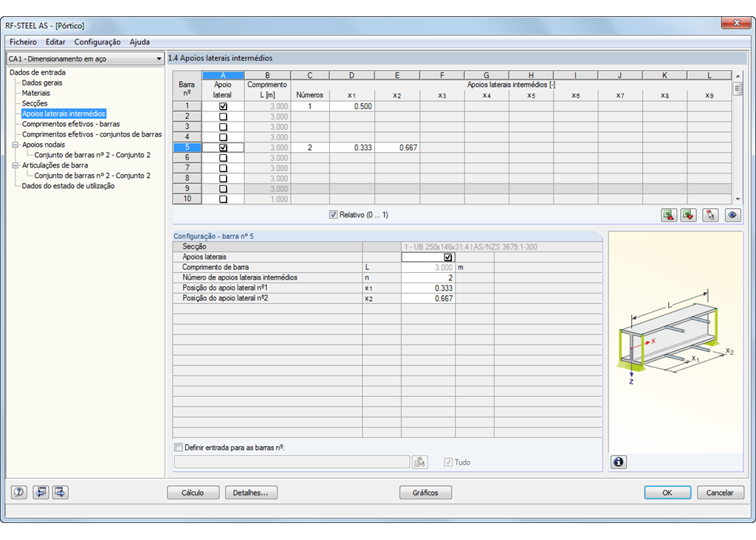Viewport: 756px width, 540px height.
Task: Click the Gráficos button
Action: (x=425, y=492)
